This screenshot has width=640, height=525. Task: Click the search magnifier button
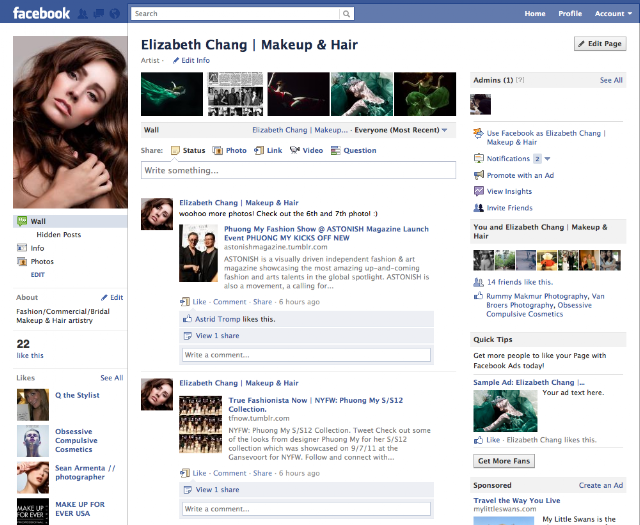pos(346,14)
